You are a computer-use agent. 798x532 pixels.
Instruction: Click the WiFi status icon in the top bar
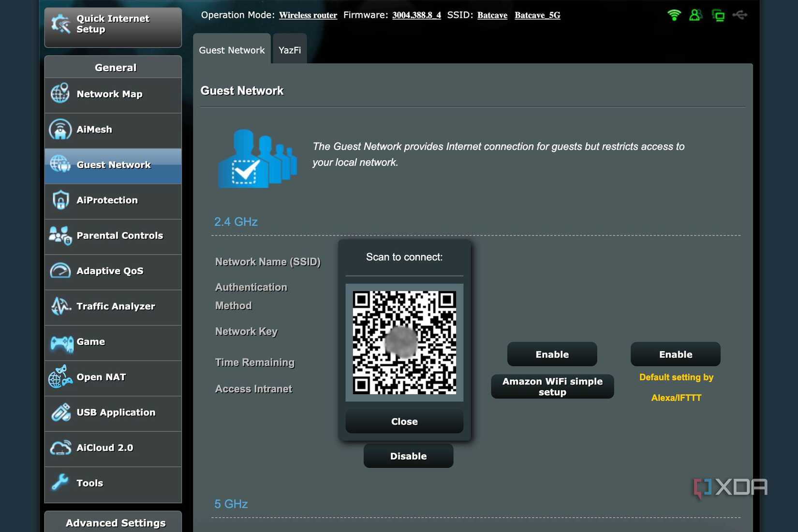pos(673,15)
